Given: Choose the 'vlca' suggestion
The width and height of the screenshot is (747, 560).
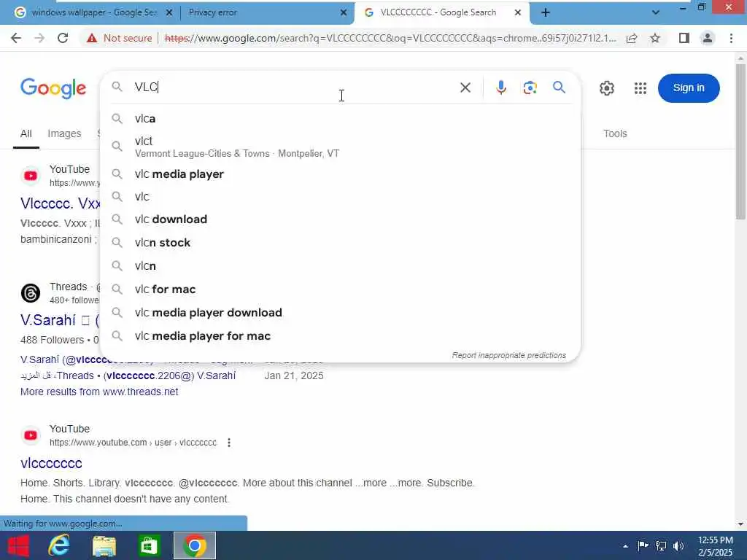Looking at the screenshot, I should point(340,119).
